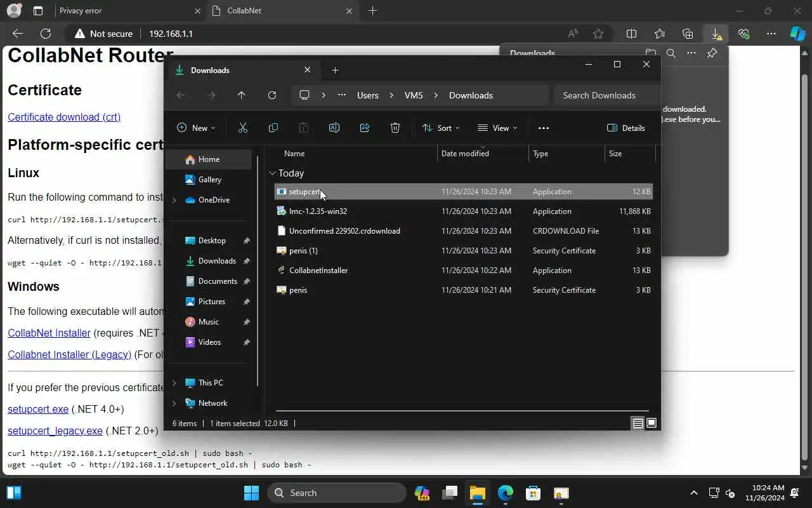Click Certificate download (crt) link

(x=64, y=117)
